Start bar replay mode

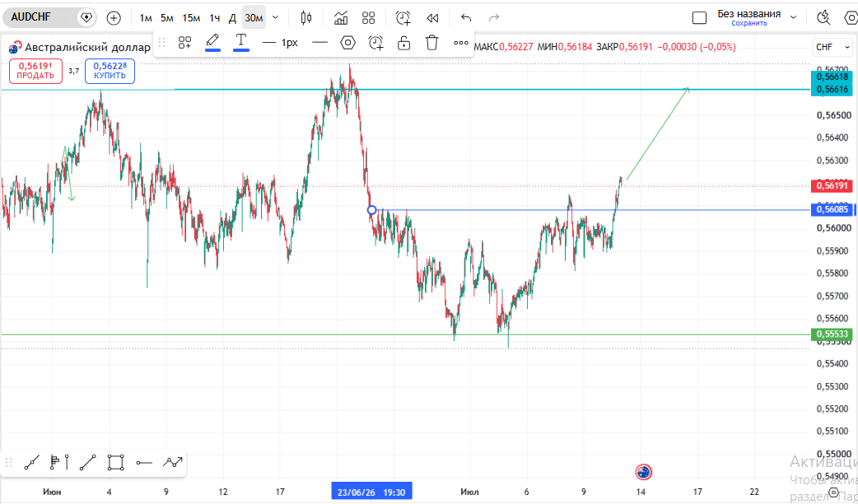pos(432,18)
